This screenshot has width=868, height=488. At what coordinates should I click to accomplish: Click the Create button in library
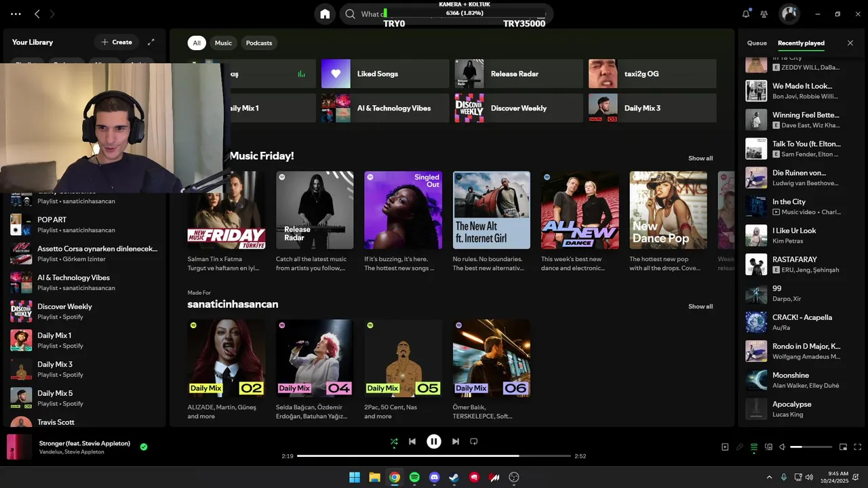pos(117,42)
